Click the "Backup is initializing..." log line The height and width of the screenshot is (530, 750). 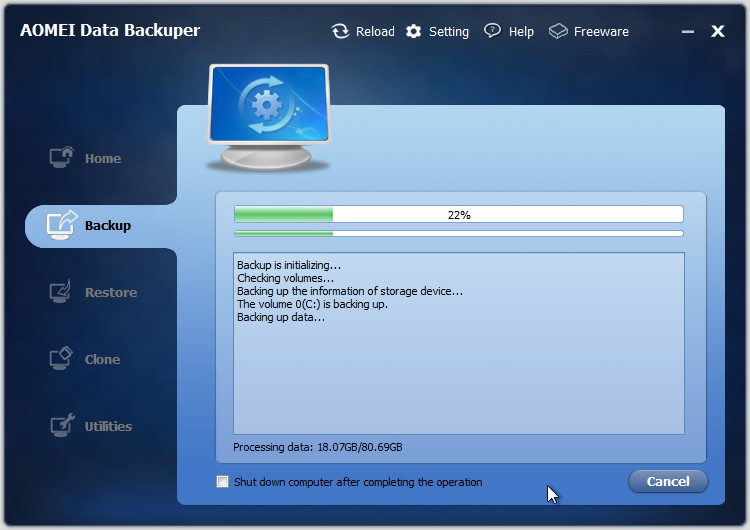[289, 265]
